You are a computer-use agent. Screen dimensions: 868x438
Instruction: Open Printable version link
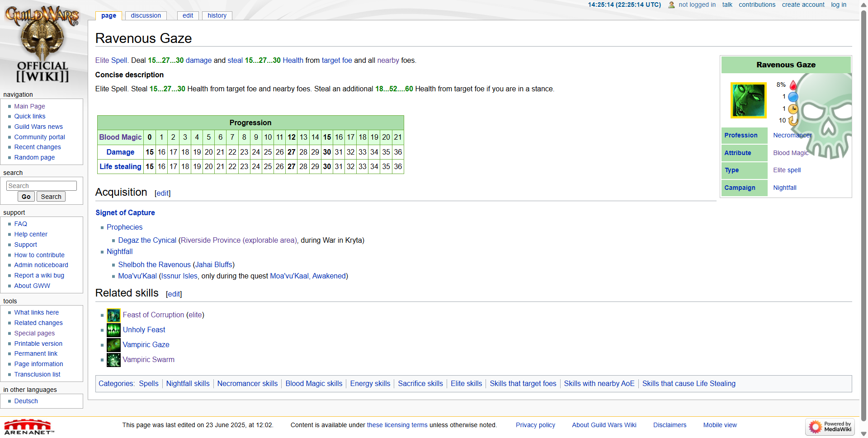tap(38, 344)
